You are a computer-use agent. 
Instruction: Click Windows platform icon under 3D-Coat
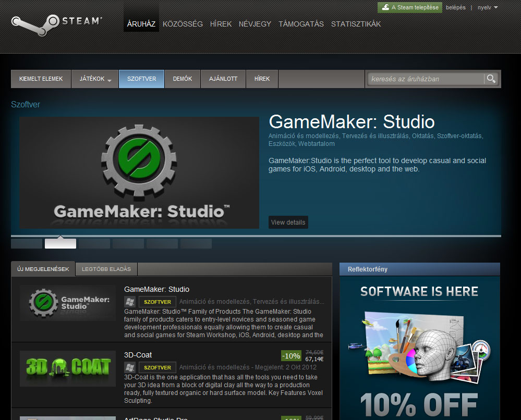coord(130,367)
